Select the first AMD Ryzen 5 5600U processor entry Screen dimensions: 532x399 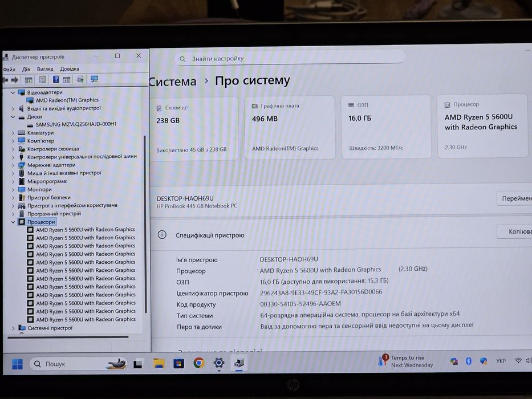(x=86, y=230)
